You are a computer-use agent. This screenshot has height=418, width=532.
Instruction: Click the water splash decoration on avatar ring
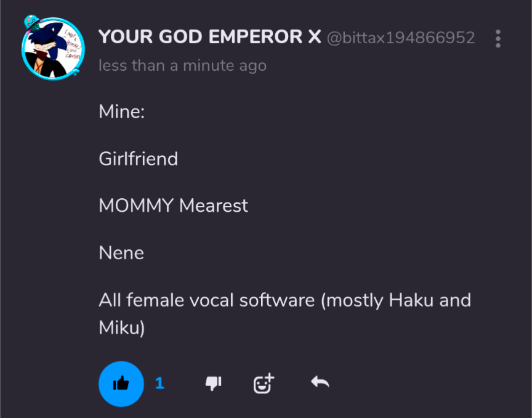(75, 72)
